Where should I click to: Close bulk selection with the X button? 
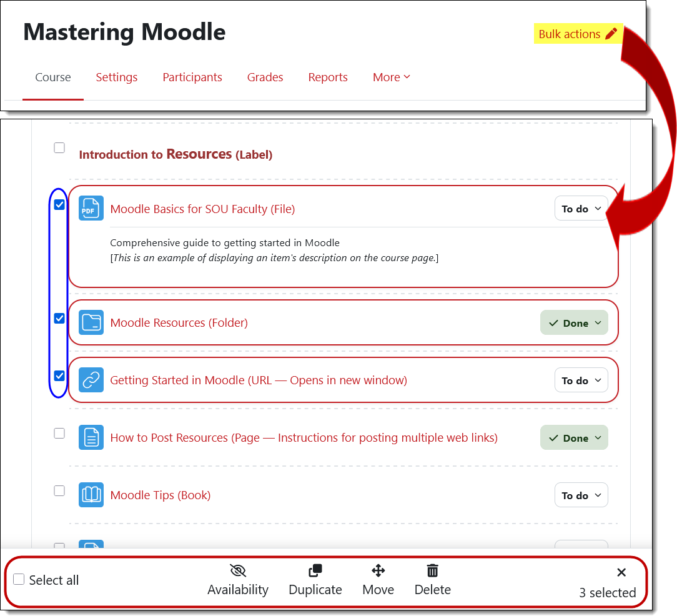pos(621,572)
